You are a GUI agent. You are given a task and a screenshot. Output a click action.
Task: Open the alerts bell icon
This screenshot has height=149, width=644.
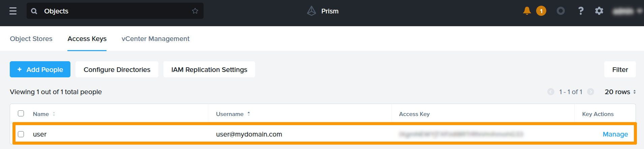527,11
